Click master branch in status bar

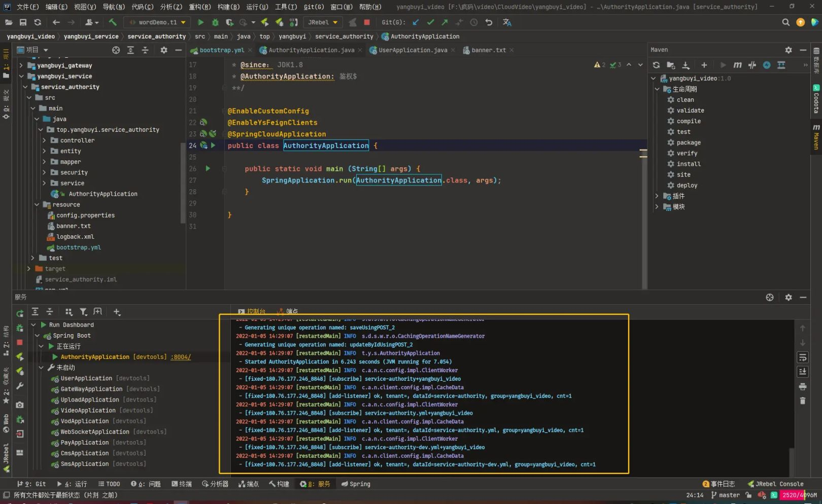(x=726, y=495)
